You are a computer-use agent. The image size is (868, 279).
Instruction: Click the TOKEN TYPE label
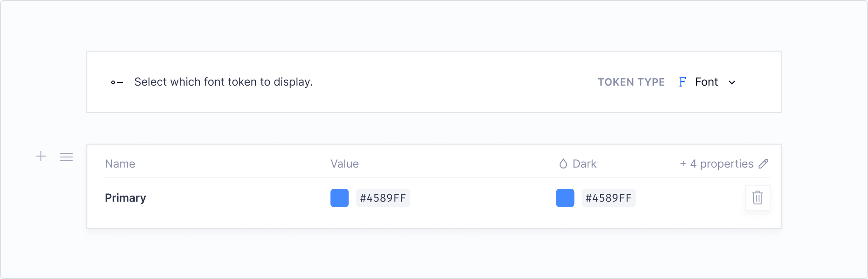tap(631, 82)
